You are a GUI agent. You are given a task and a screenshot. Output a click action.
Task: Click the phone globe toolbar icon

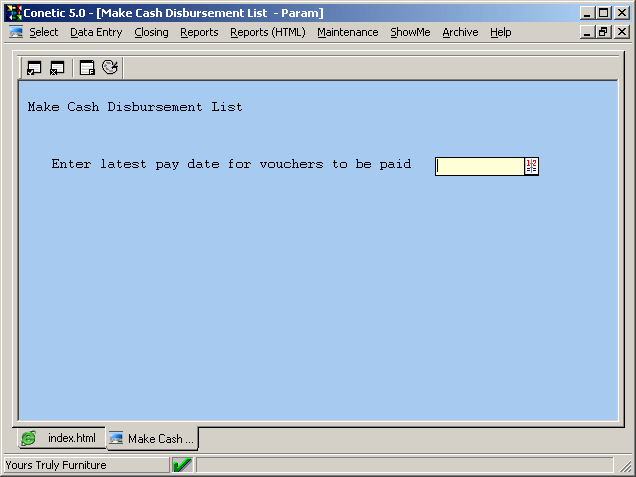[110, 67]
